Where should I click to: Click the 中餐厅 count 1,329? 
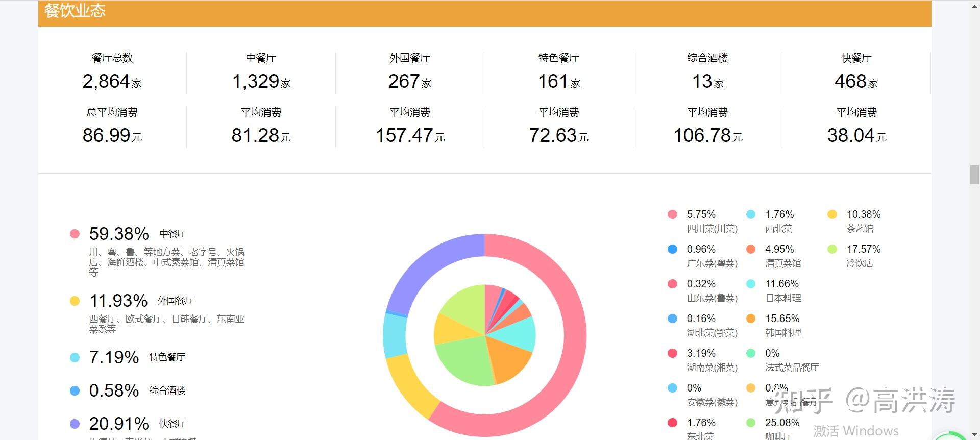pyautogui.click(x=255, y=81)
